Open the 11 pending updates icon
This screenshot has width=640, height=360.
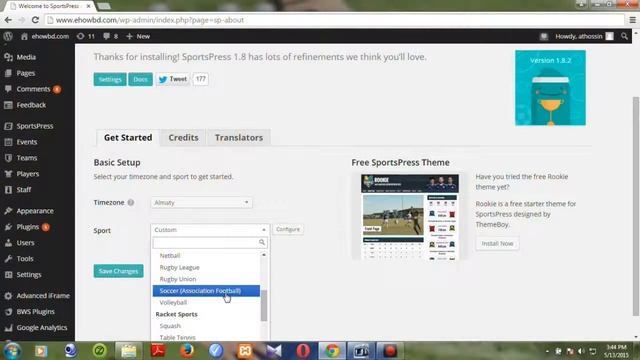click(86, 36)
